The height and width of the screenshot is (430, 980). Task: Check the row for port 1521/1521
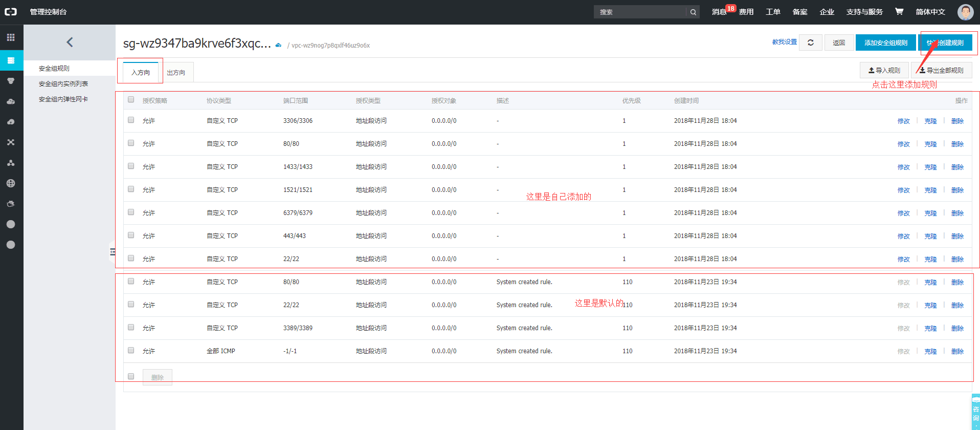(131, 189)
